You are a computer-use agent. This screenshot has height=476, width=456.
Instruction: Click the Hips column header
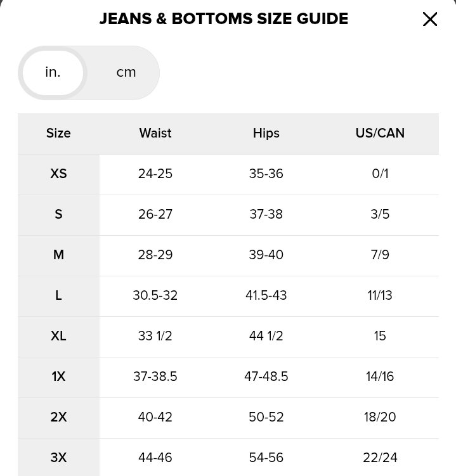click(266, 133)
